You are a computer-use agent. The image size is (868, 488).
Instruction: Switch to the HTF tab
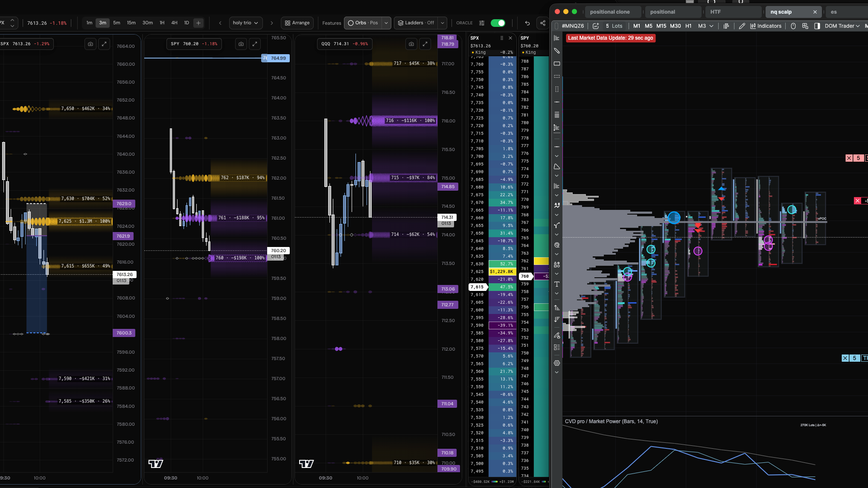pyautogui.click(x=716, y=12)
